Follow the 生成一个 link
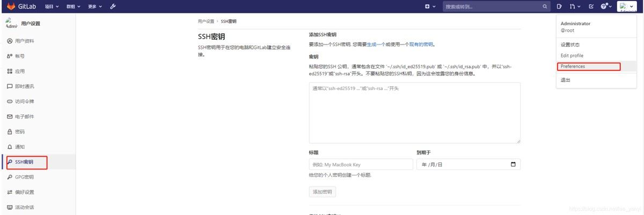The width and height of the screenshot is (644, 215). (375, 45)
